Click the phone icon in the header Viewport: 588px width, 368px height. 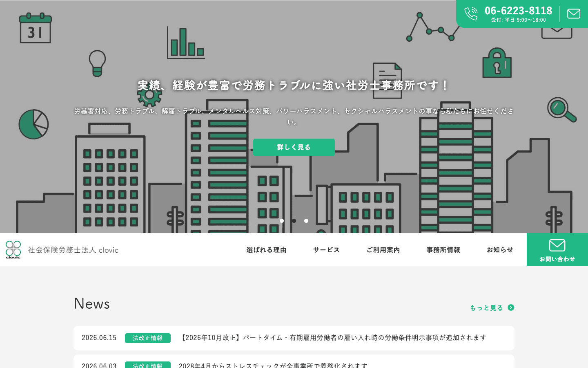coord(471,13)
